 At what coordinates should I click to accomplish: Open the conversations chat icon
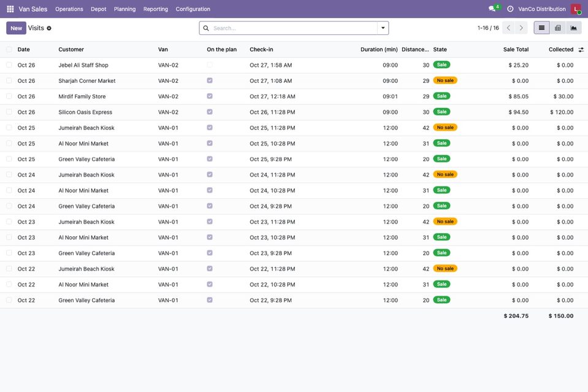pos(492,9)
